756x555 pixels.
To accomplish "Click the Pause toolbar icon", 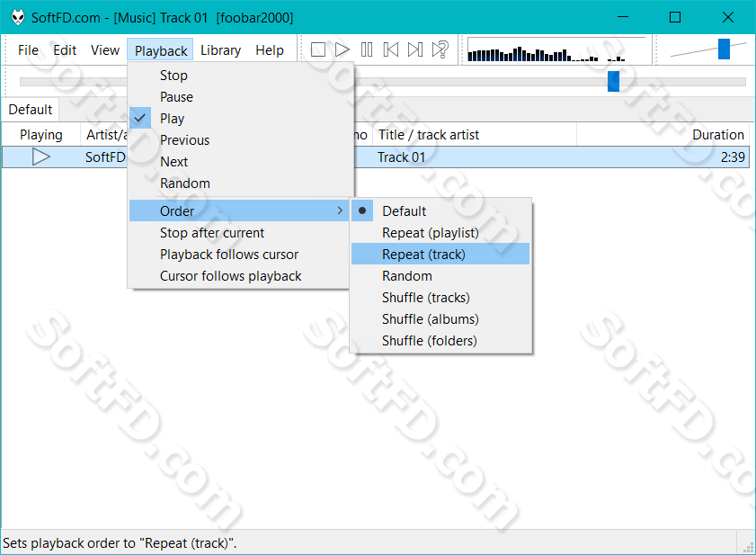I will tap(367, 49).
